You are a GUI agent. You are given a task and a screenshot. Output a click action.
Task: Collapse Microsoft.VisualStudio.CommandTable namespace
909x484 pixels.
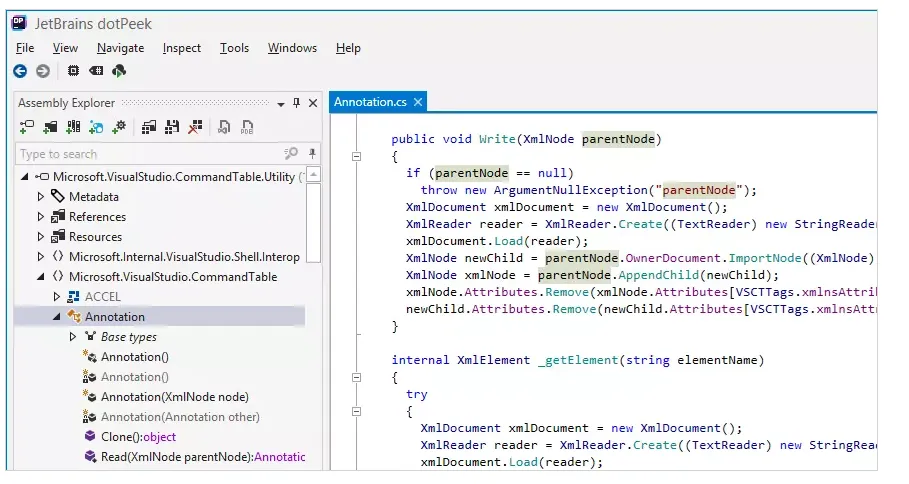coord(41,277)
